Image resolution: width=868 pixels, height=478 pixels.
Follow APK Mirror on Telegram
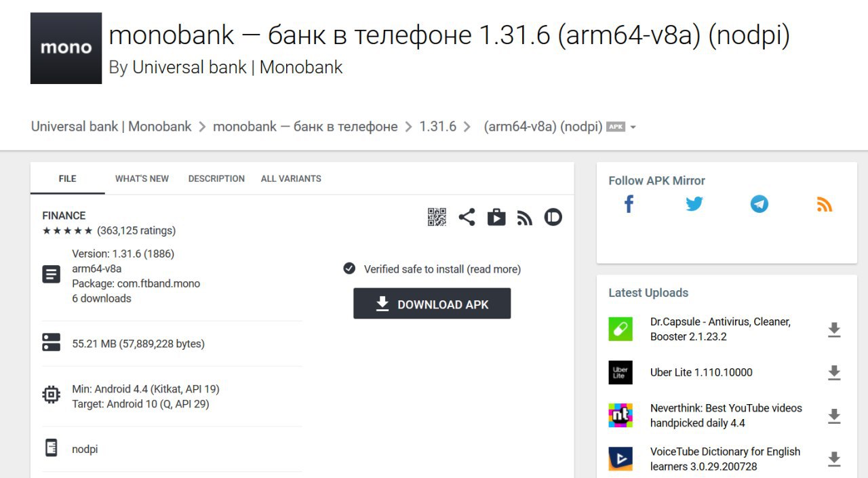[x=759, y=204]
